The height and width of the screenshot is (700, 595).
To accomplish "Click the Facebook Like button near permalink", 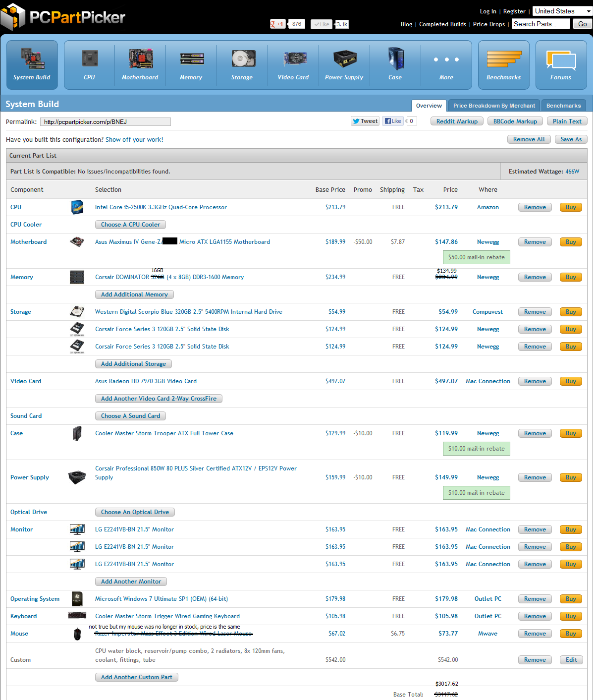I will [393, 121].
